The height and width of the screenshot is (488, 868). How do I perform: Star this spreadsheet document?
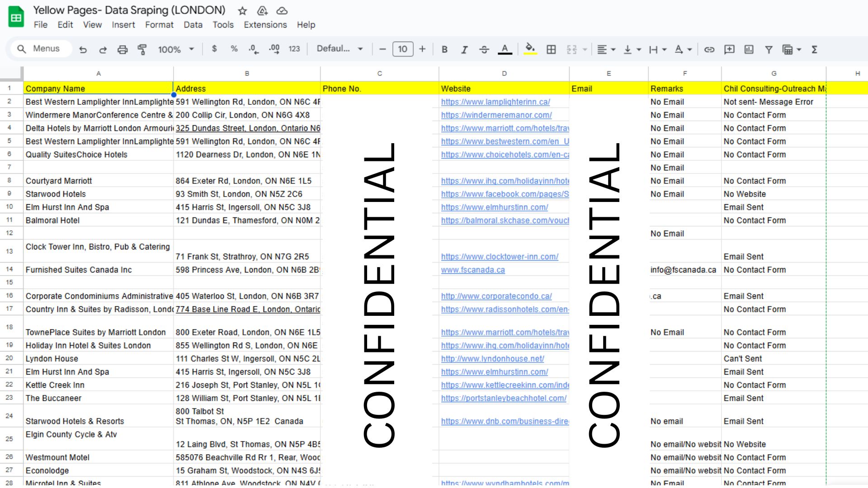click(x=243, y=10)
